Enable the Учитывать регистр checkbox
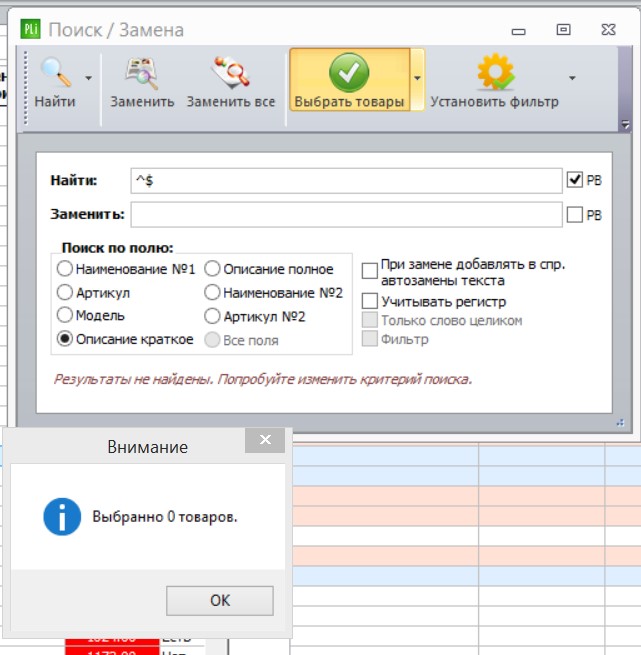 click(370, 301)
